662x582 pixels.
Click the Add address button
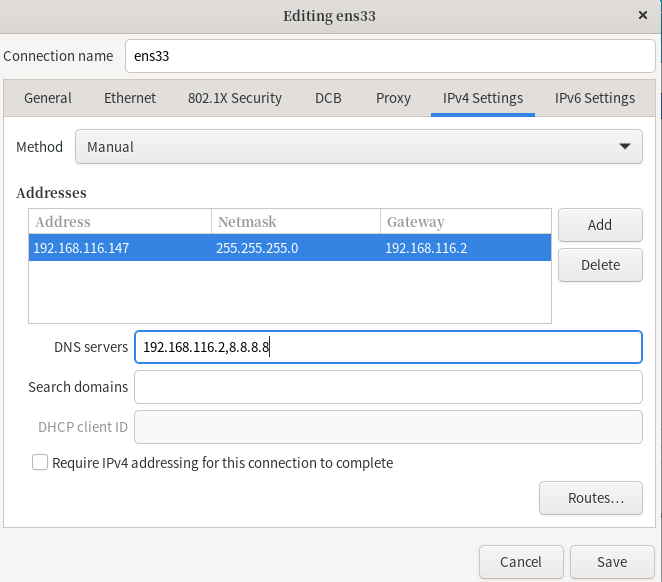tap(600, 225)
